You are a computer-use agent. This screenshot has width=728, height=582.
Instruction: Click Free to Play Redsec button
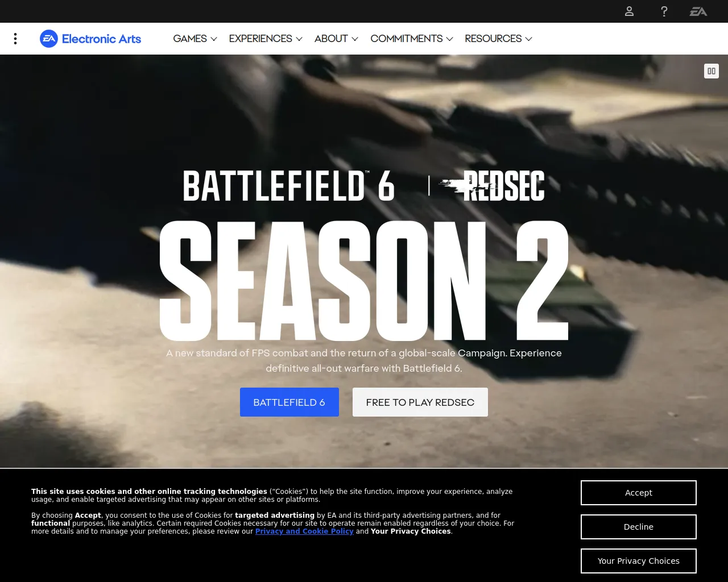(420, 402)
